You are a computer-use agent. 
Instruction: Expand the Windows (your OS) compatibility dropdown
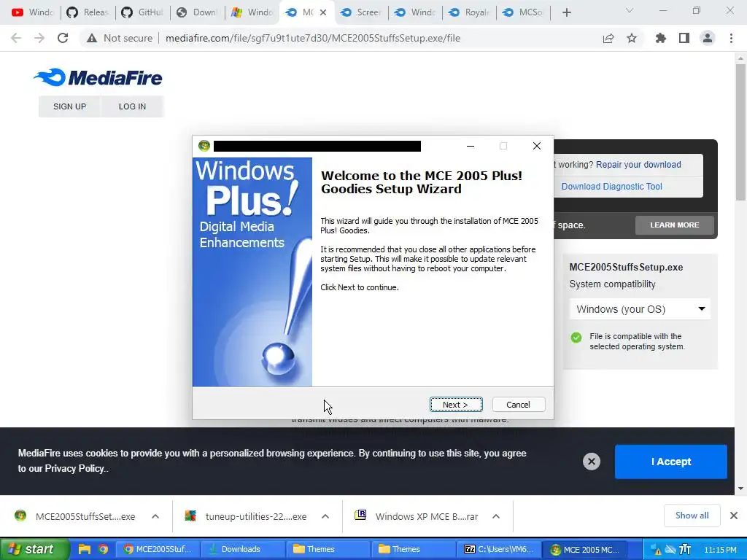pyautogui.click(x=640, y=309)
